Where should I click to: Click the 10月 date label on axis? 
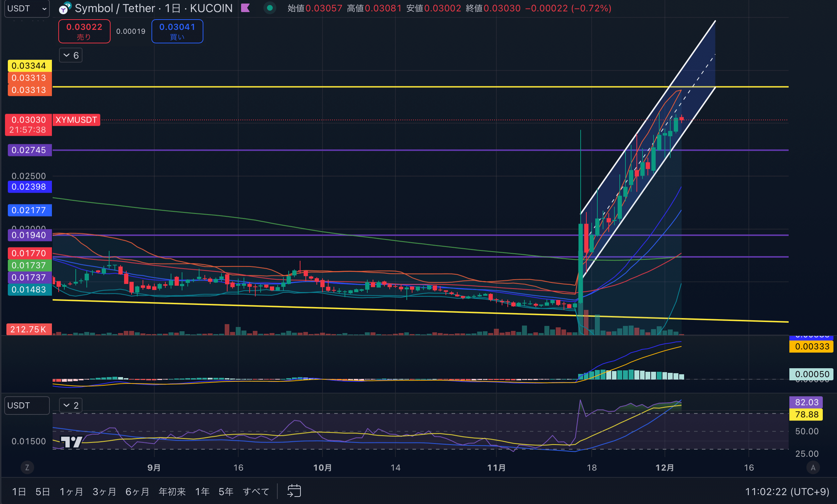[x=322, y=468]
